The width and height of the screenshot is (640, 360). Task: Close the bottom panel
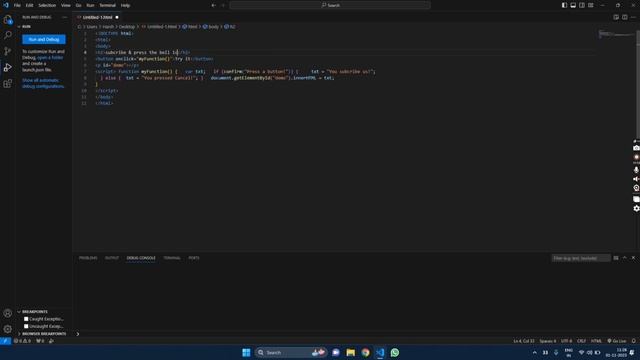(633, 258)
